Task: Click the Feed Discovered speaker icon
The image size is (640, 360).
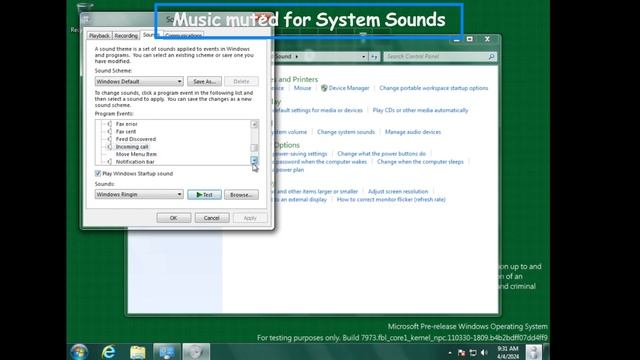Action: [109, 139]
